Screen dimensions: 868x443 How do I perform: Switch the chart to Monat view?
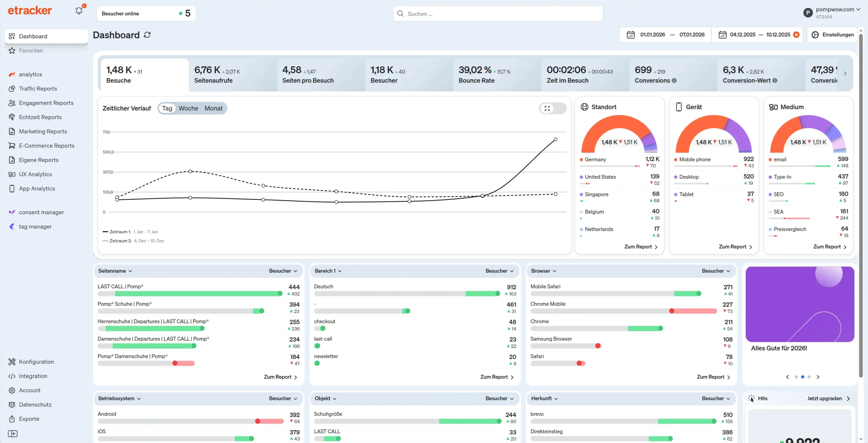point(214,108)
